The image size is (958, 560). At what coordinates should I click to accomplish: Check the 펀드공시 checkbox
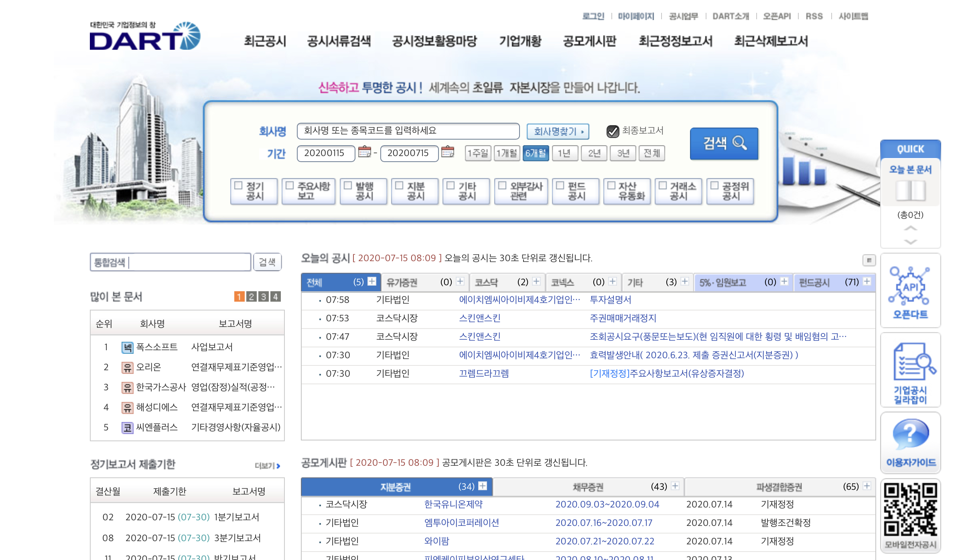coord(560,185)
